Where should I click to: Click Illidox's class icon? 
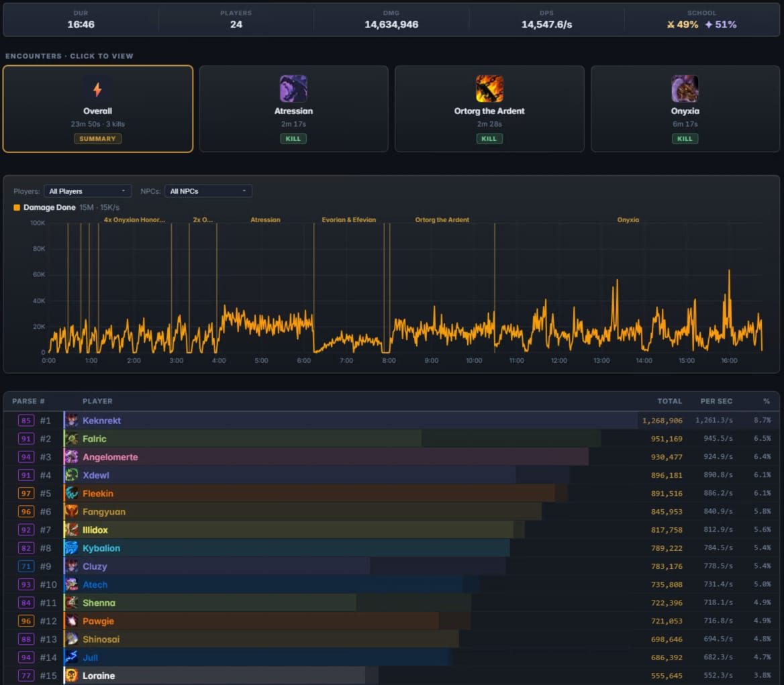[x=72, y=530]
